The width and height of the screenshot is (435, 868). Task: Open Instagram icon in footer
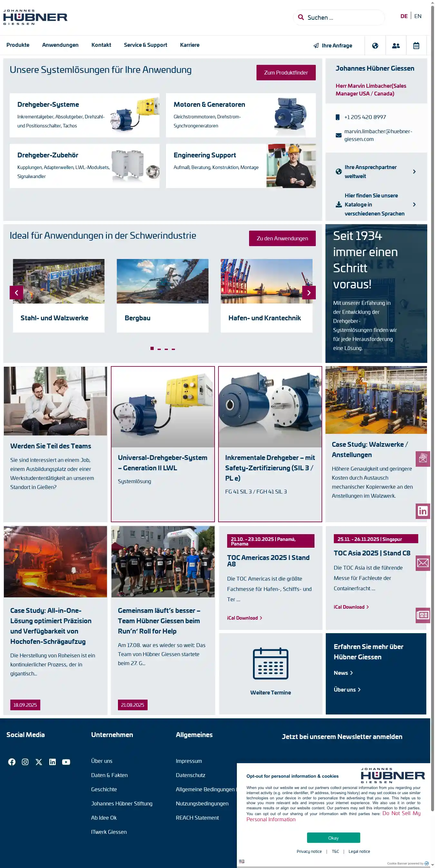(x=25, y=762)
